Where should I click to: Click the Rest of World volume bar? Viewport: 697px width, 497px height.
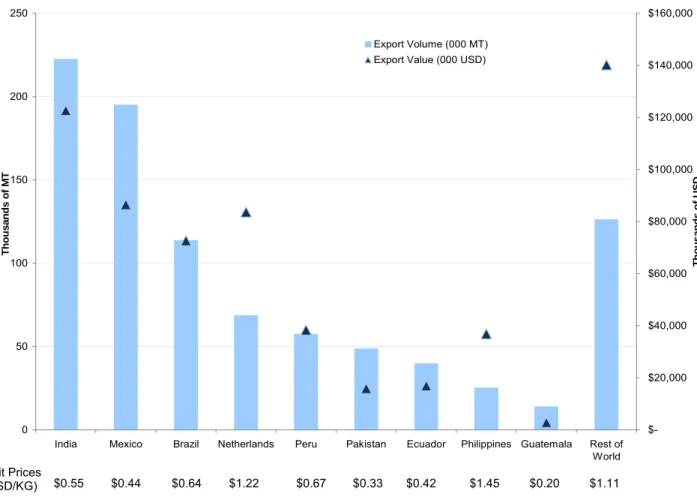(606, 325)
